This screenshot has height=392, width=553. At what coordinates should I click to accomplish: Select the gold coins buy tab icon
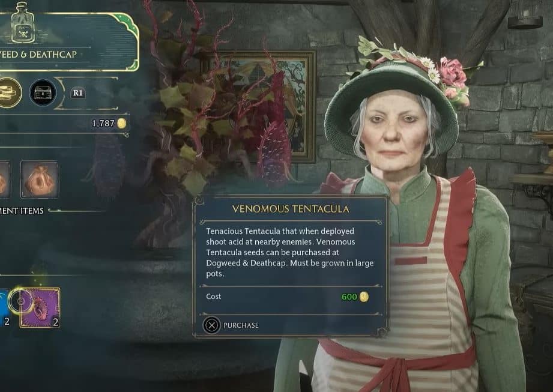pos(8,92)
